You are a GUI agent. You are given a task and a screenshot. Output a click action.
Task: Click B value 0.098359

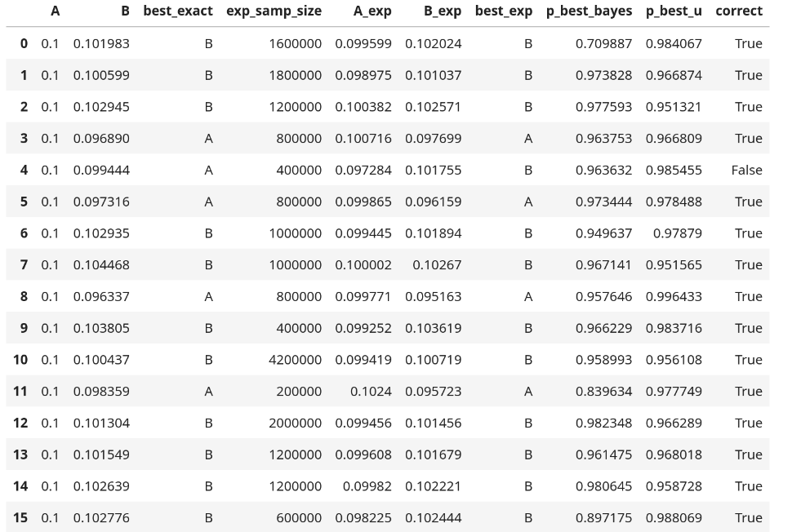point(101,392)
